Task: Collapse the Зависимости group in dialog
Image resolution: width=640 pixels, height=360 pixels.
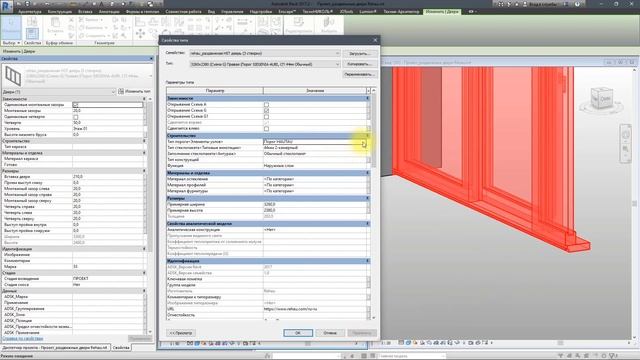Action: (367, 98)
